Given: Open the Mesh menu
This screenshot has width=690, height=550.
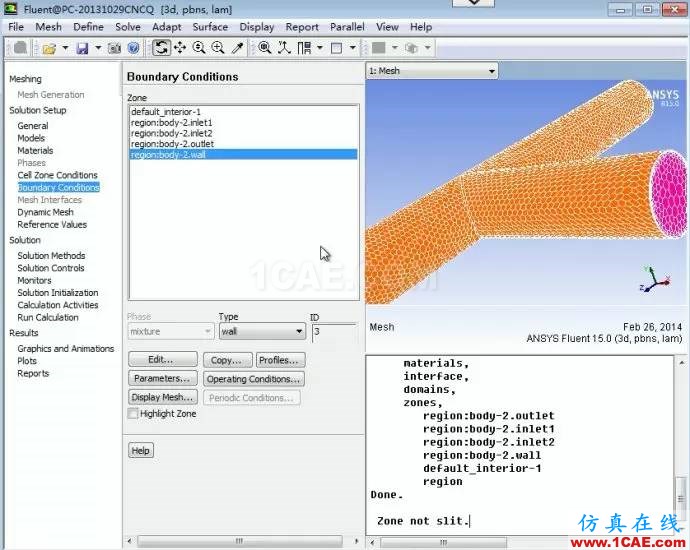Looking at the screenshot, I should [x=48, y=27].
